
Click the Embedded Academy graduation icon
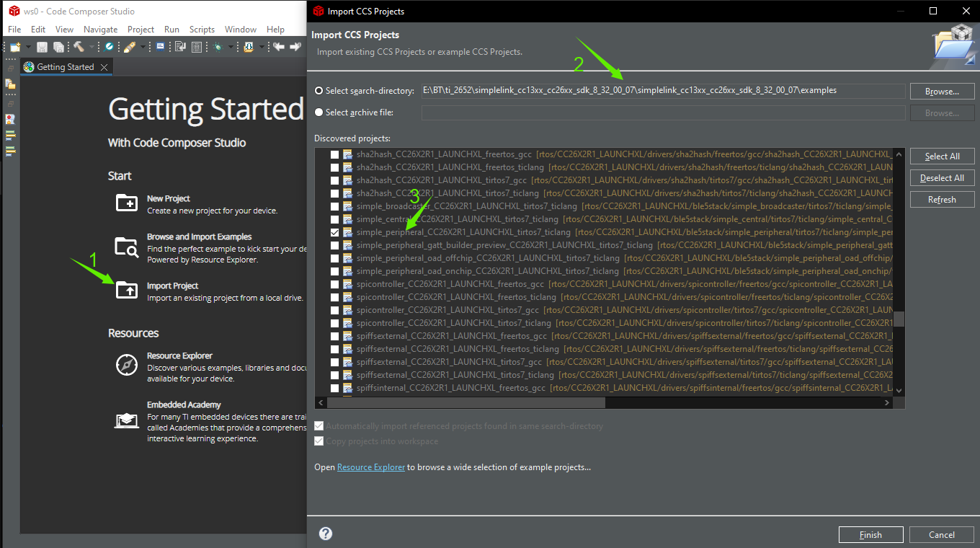(x=127, y=419)
